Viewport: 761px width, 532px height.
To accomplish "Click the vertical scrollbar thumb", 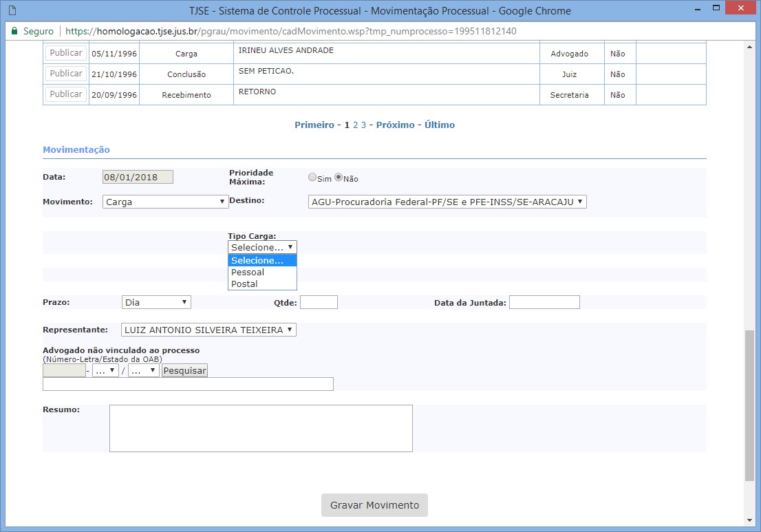I will click(749, 405).
